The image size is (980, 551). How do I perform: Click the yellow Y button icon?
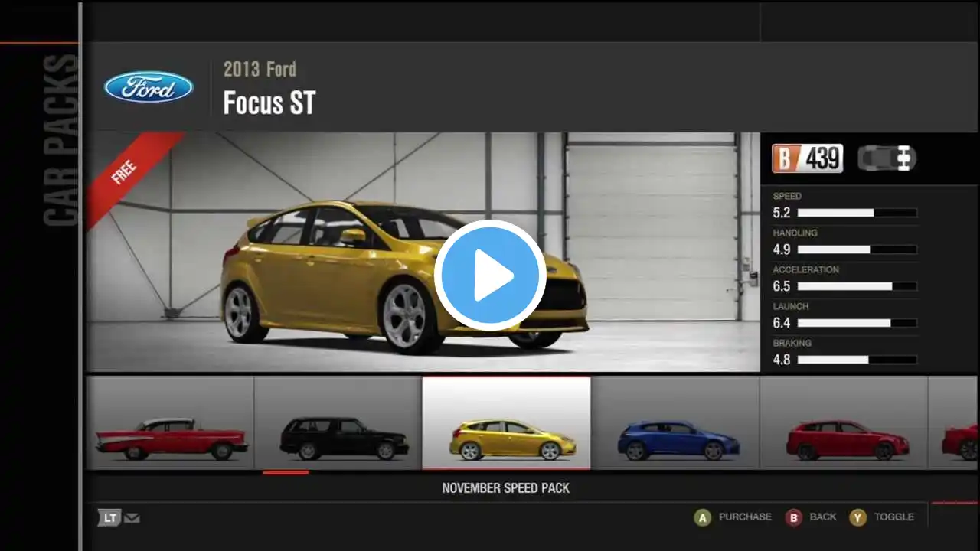tap(858, 517)
